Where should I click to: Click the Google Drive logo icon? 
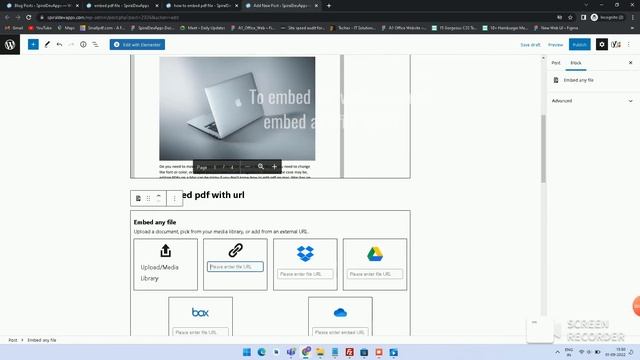click(375, 254)
